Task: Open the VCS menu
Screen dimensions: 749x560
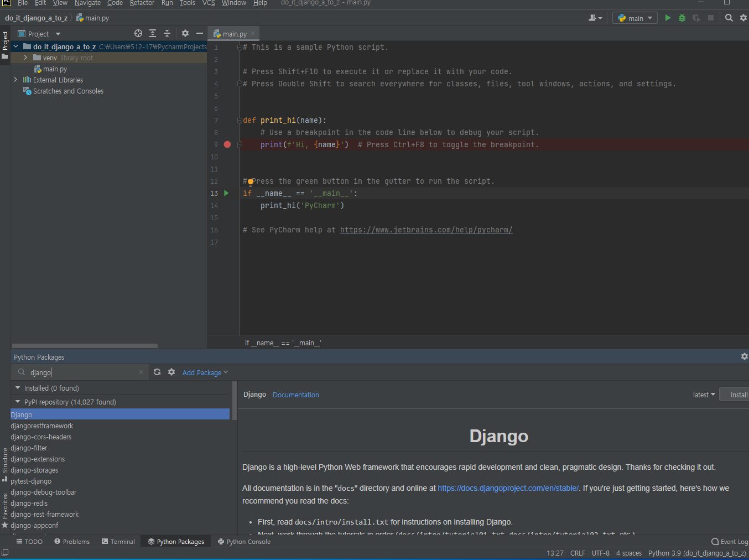Action: click(209, 3)
